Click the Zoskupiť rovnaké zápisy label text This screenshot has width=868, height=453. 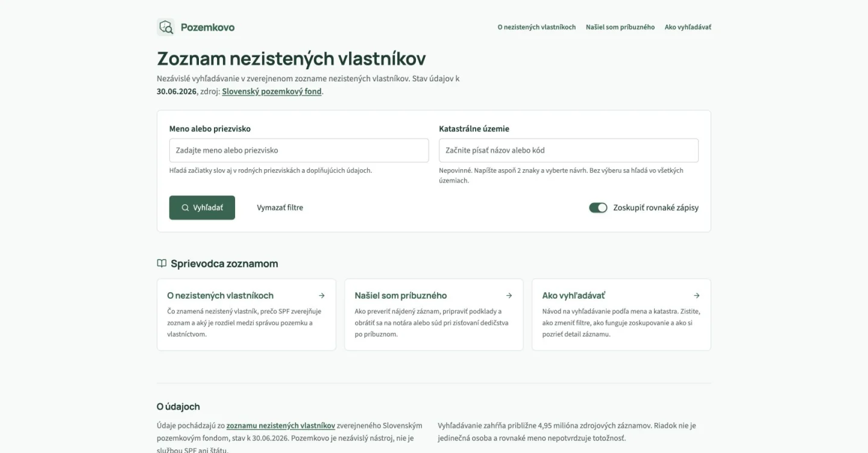pyautogui.click(x=656, y=208)
